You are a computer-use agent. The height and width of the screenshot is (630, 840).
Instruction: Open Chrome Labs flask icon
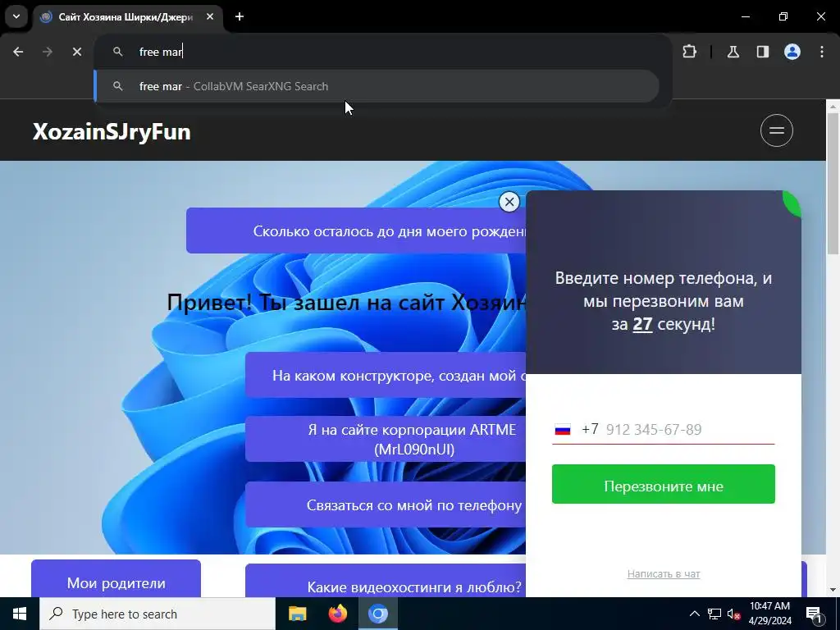click(x=733, y=52)
